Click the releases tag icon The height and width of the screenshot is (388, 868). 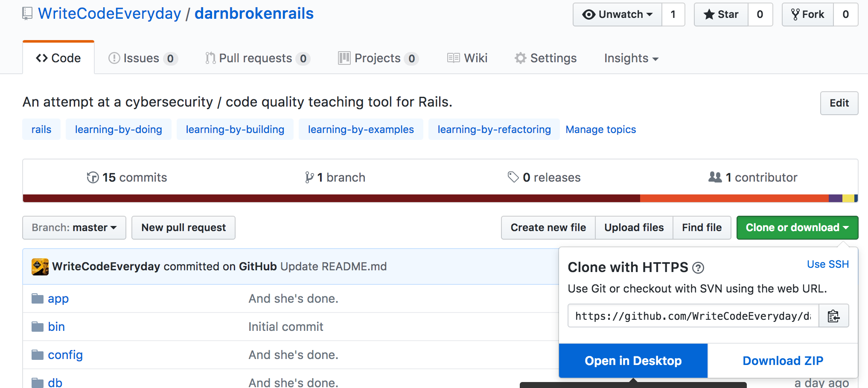[513, 177]
